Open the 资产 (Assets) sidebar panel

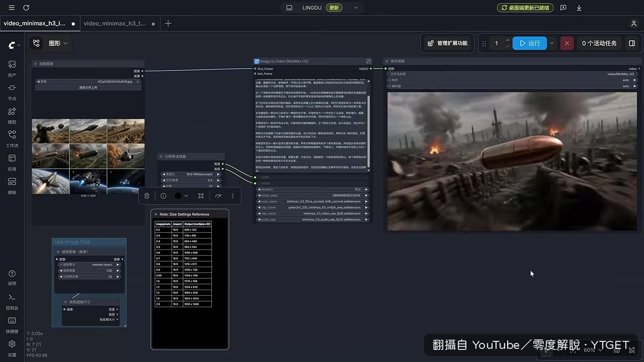(12, 68)
